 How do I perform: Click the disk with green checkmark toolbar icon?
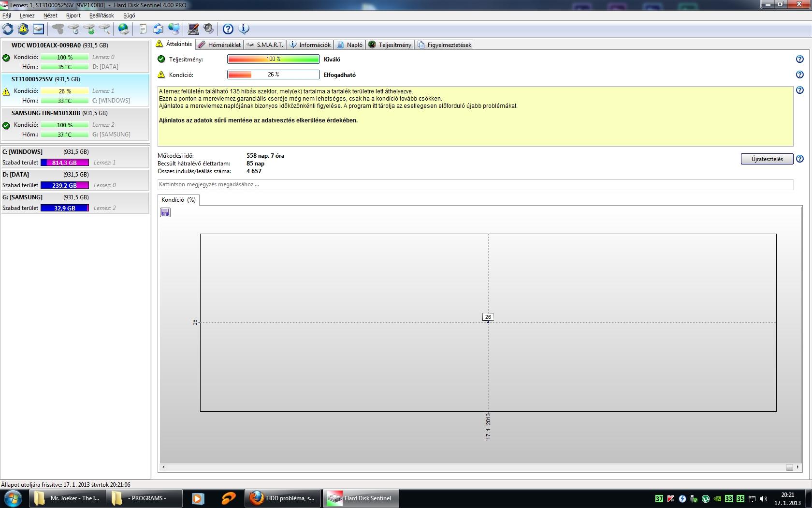pyautogui.click(x=89, y=29)
